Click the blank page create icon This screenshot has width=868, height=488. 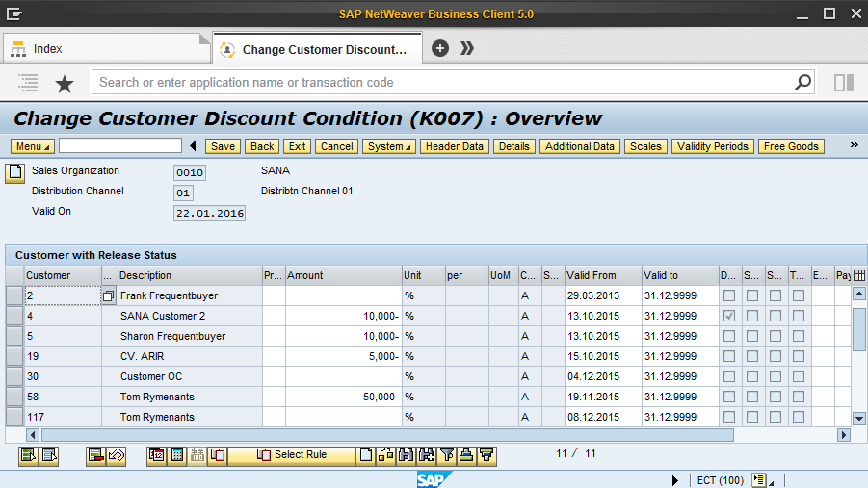365,455
